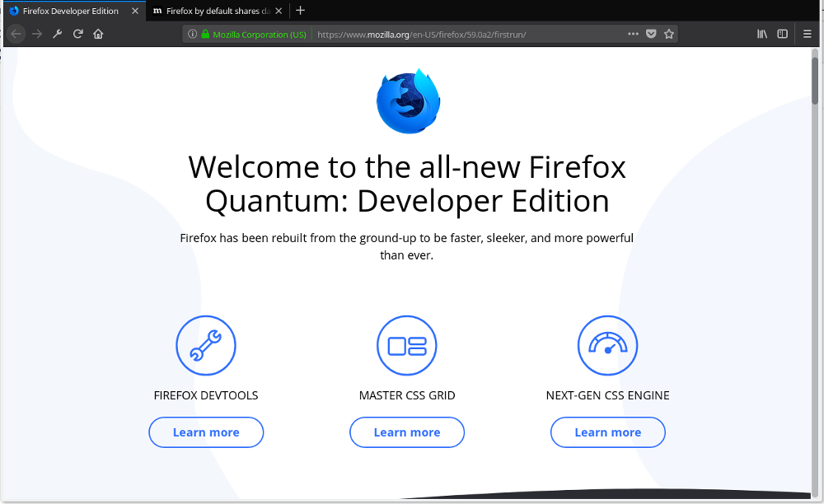Open developer tools wrench icon in toolbar
Image resolution: width=824 pixels, height=504 pixels.
pos(58,34)
